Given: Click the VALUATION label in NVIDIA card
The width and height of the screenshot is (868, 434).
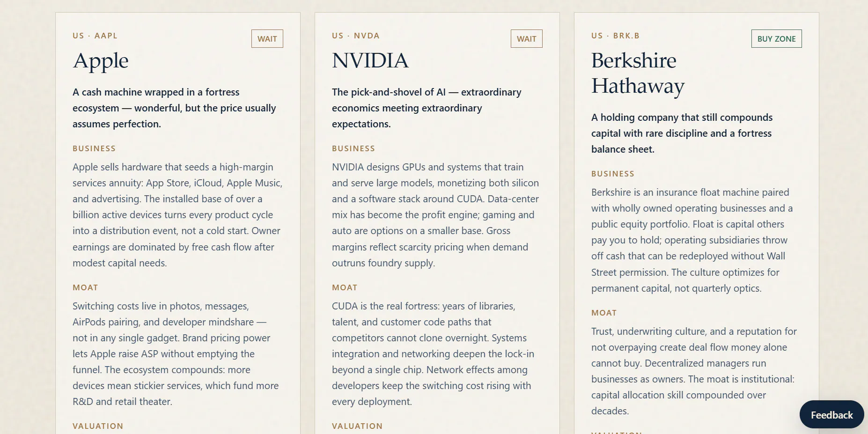Looking at the screenshot, I should (x=357, y=426).
